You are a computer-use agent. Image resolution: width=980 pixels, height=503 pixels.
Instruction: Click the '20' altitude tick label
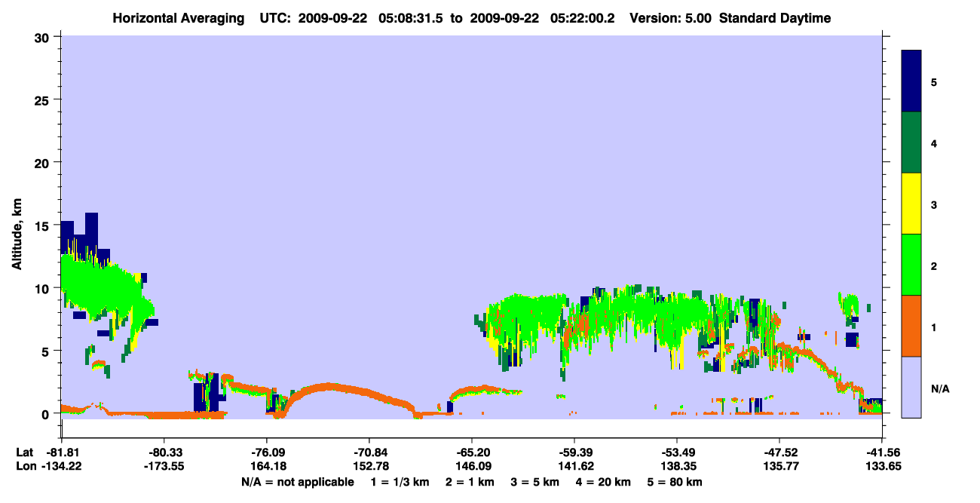pyautogui.click(x=43, y=162)
